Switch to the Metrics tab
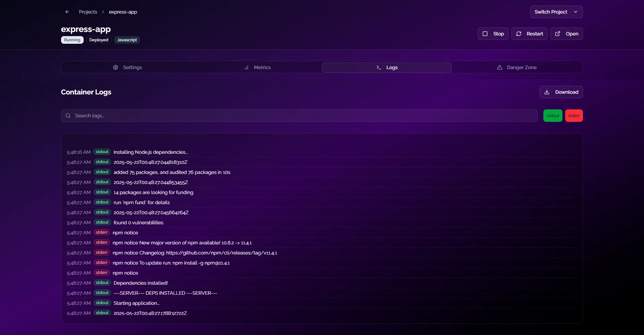Image resolution: width=644 pixels, height=335 pixels. point(262,67)
